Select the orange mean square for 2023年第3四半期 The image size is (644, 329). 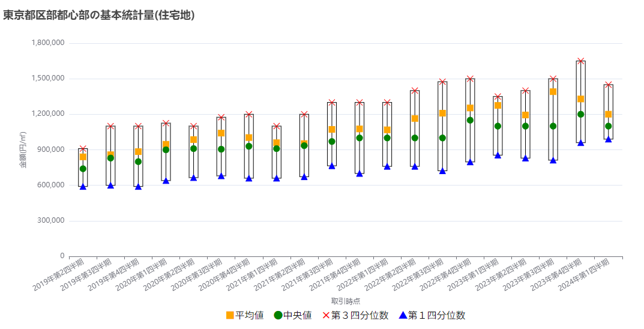tap(553, 92)
